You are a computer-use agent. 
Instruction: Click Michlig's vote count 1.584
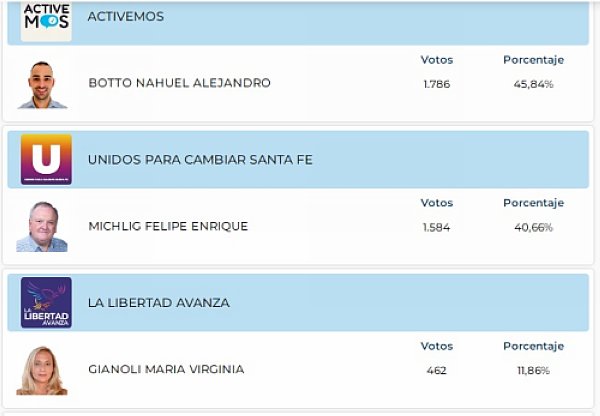tap(437, 227)
